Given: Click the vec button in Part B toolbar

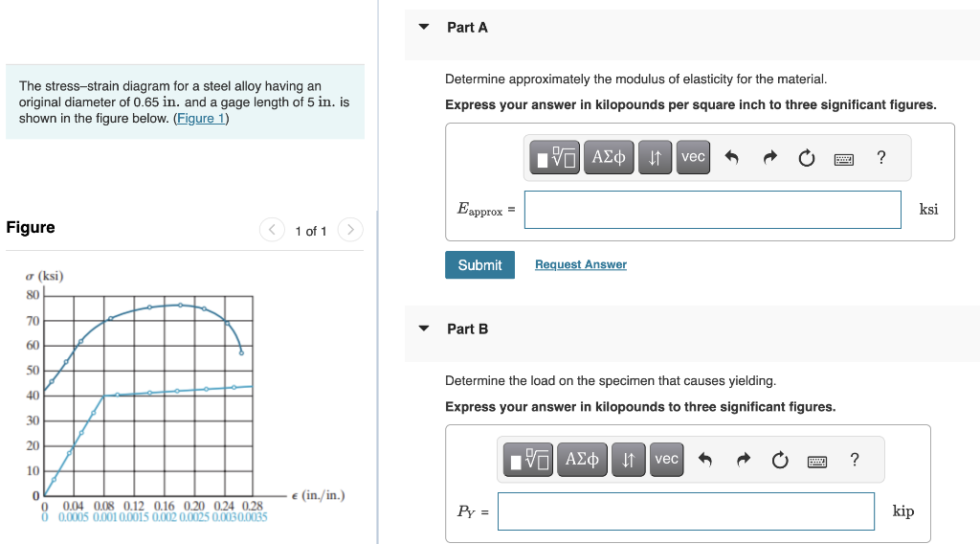Looking at the screenshot, I should [667, 460].
